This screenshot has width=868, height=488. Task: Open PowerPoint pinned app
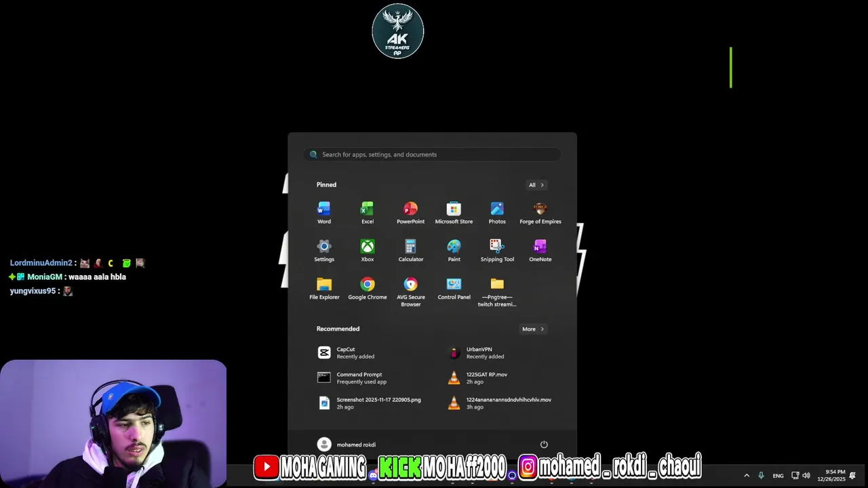[x=411, y=213]
